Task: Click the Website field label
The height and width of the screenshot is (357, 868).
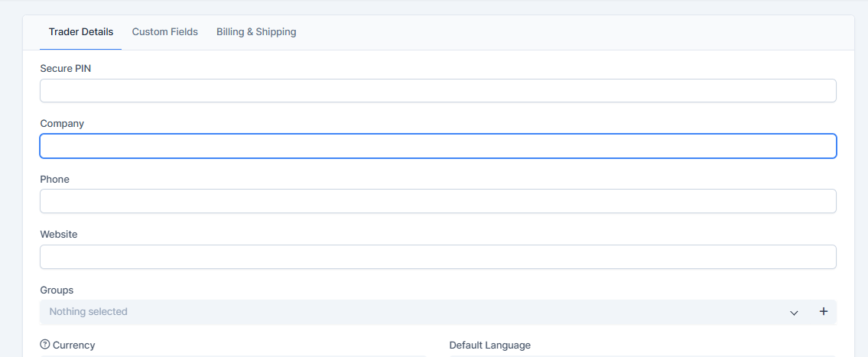Action: coord(59,234)
